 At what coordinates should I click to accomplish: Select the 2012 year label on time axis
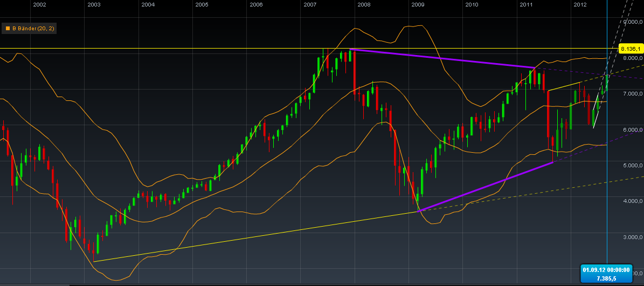tap(580, 5)
